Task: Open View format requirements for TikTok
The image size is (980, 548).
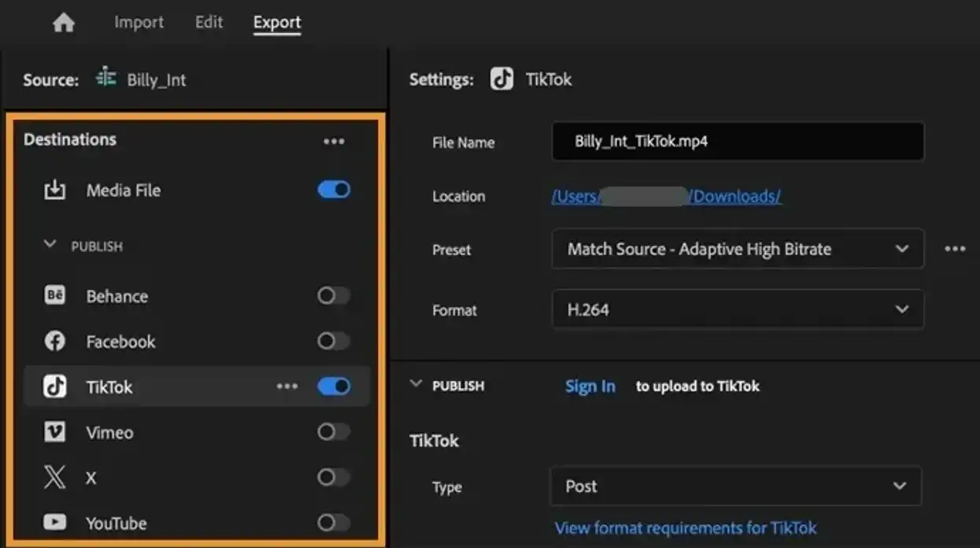Action: pos(686,528)
